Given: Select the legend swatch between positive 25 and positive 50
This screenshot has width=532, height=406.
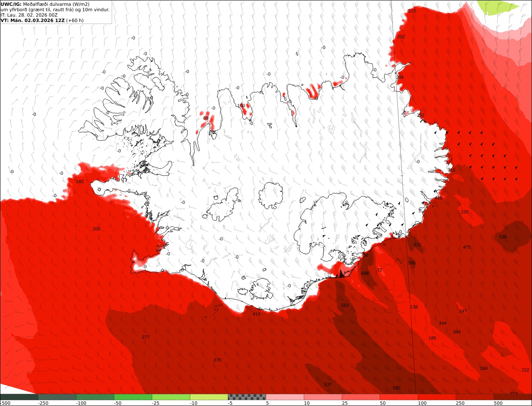Looking at the screenshot, I should point(361,397).
